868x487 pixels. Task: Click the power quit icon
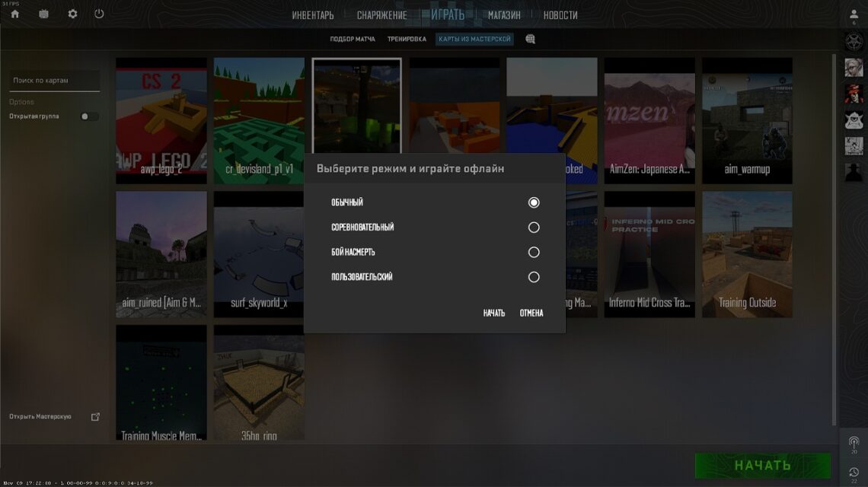coord(99,14)
